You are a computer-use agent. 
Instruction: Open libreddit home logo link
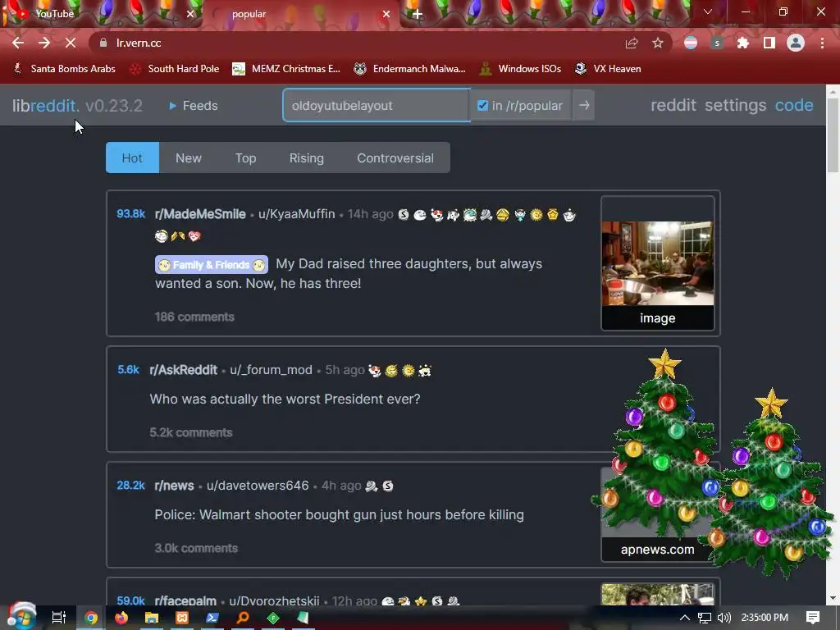point(46,106)
